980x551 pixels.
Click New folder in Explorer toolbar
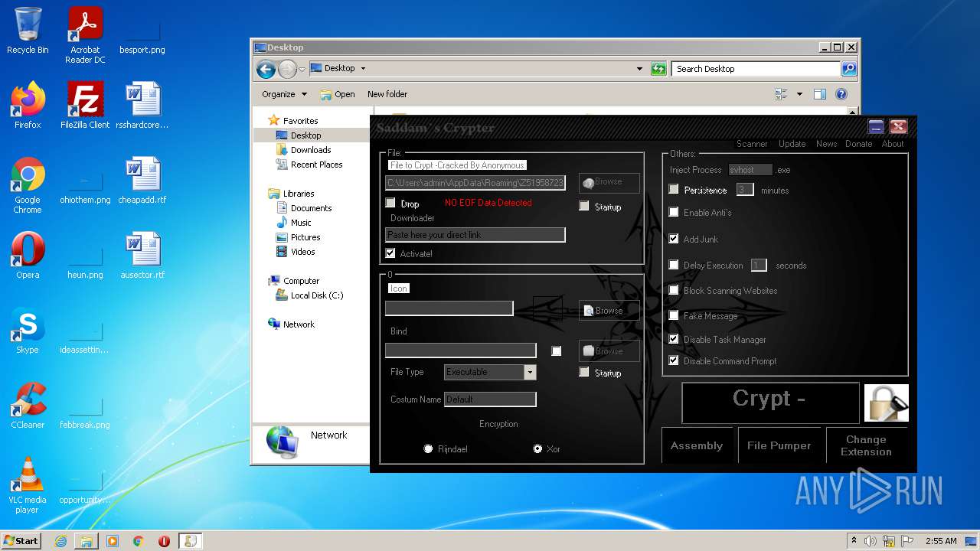click(387, 94)
